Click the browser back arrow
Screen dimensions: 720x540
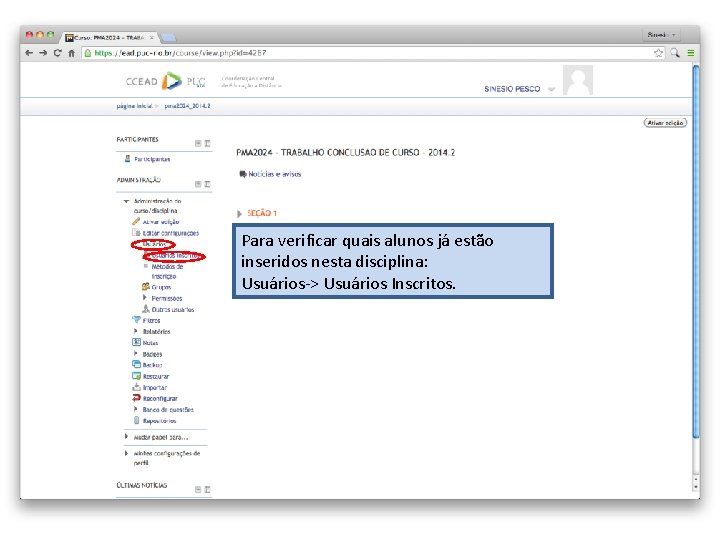click(29, 53)
